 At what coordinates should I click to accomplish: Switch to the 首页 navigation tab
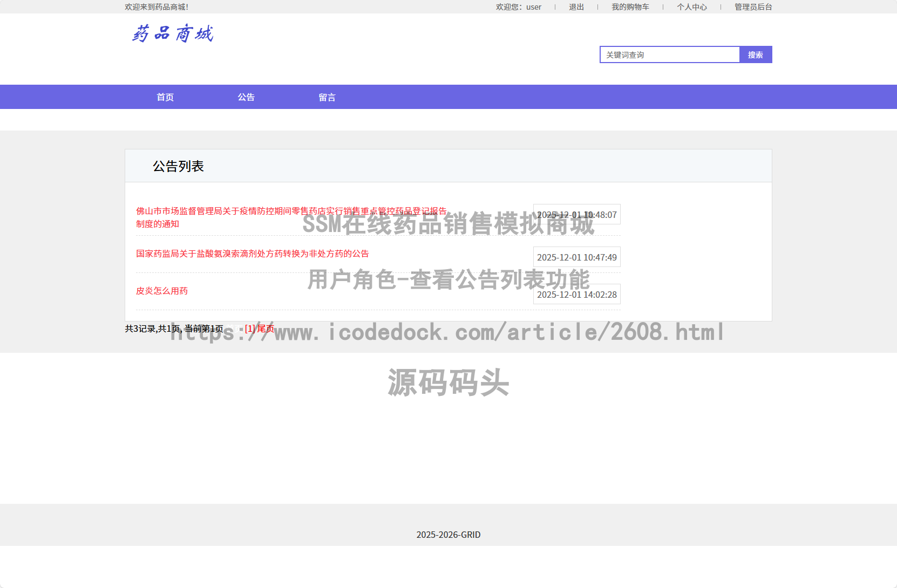[165, 97]
